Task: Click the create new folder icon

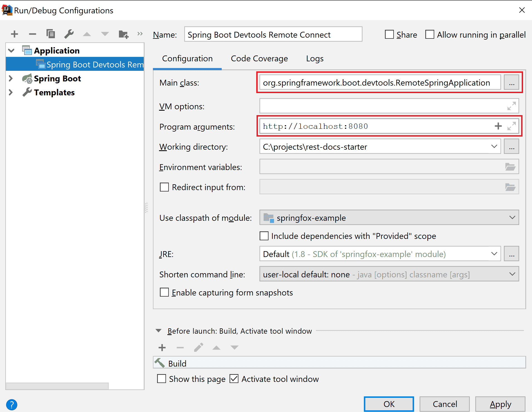Action: point(123,34)
